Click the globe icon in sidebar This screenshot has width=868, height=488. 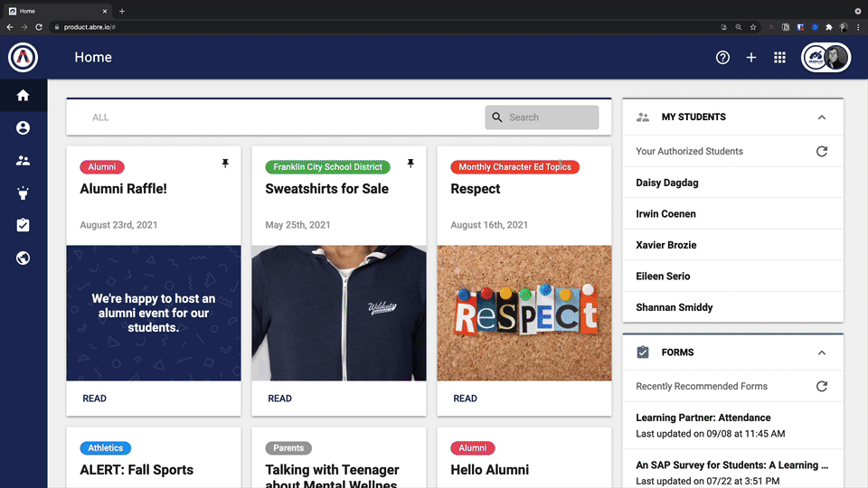coord(24,258)
